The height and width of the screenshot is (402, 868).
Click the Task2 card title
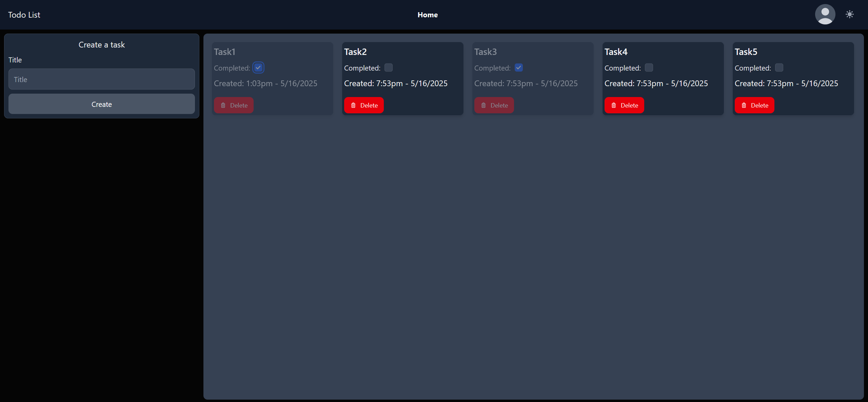pos(355,52)
